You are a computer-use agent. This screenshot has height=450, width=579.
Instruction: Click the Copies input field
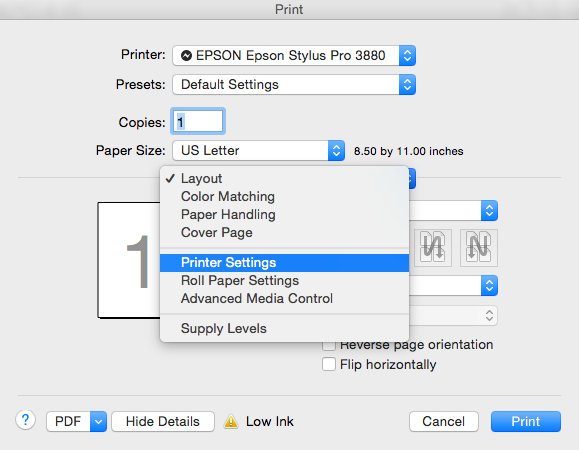(x=198, y=121)
